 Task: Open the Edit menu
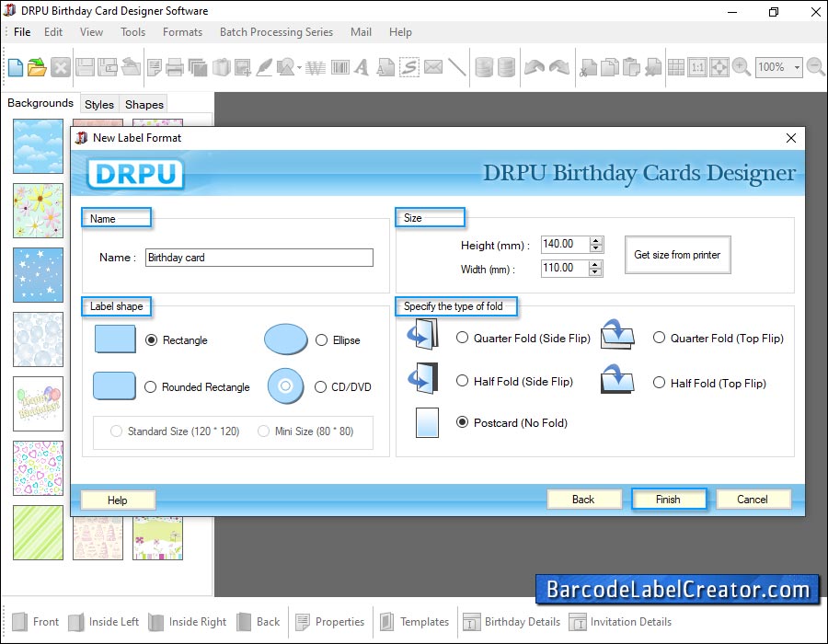(53, 32)
